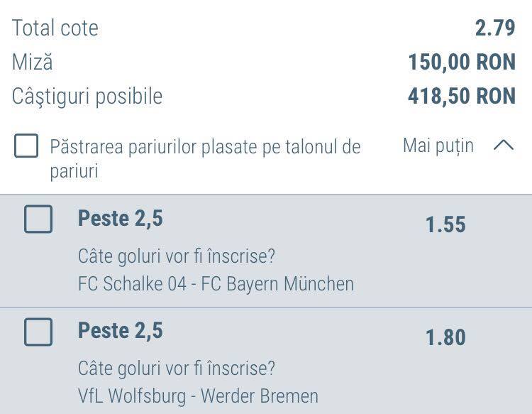
Task: Click the Miză label
Action: pyautogui.click(x=32, y=62)
